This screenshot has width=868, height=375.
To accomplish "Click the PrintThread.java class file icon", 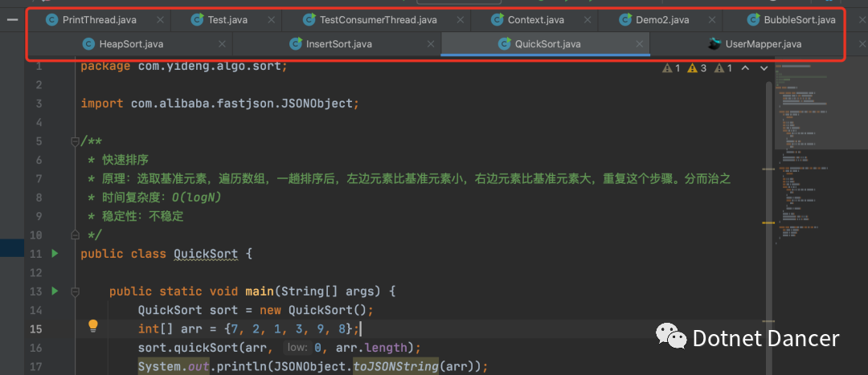I will [x=52, y=20].
